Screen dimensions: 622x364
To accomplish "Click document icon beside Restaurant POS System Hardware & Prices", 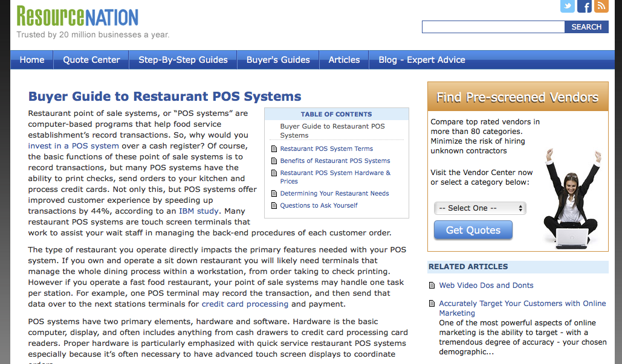I will pos(274,173).
